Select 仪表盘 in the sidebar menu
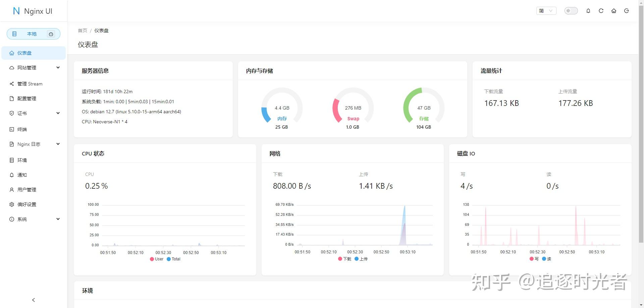The image size is (644, 308). click(x=24, y=53)
